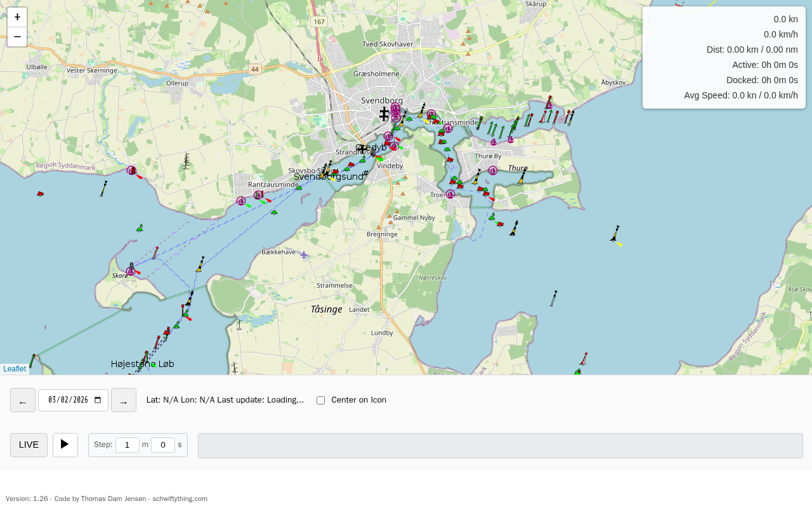Screen dimensions: 812x508
Task: Switch to LIVE mode
Action: [x=29, y=444]
